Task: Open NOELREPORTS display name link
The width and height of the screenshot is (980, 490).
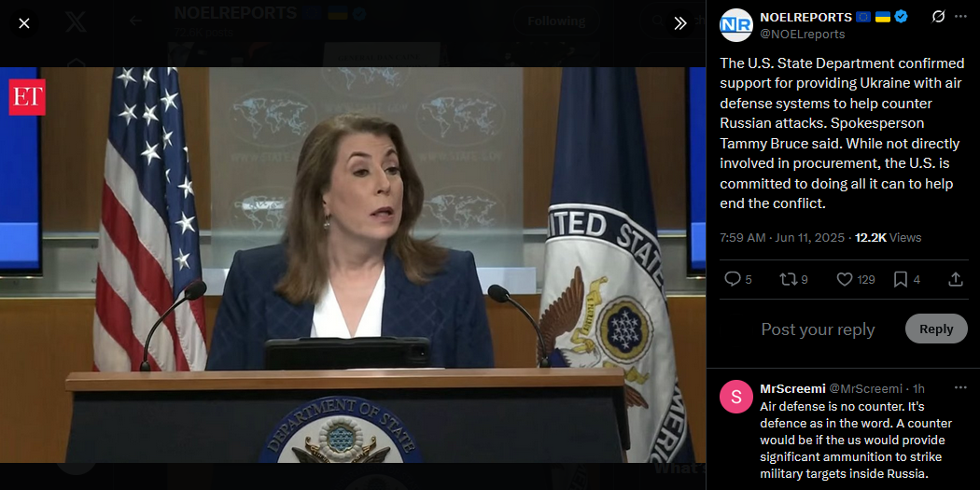Action: [805, 17]
